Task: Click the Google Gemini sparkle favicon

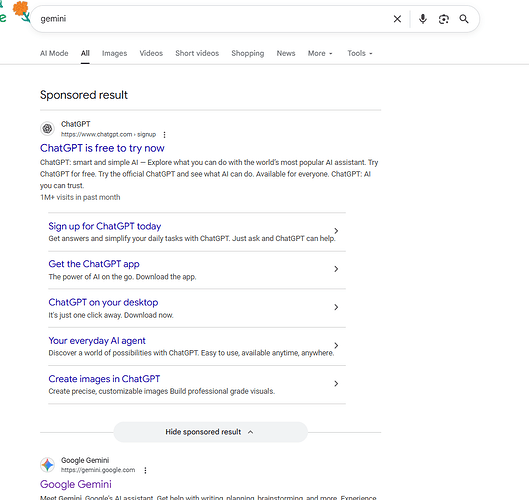Action: click(x=47, y=465)
